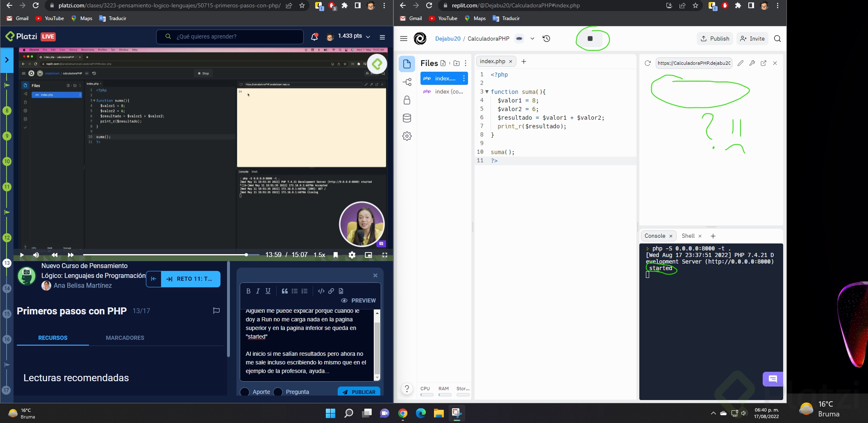The image size is (868, 423).
Task: Click the PUBLICAR button on Platzi
Action: click(359, 392)
